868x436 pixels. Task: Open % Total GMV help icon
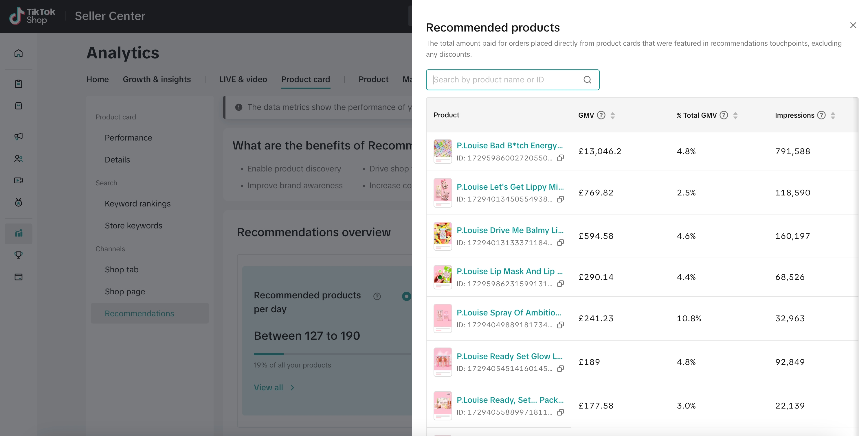pyautogui.click(x=724, y=115)
